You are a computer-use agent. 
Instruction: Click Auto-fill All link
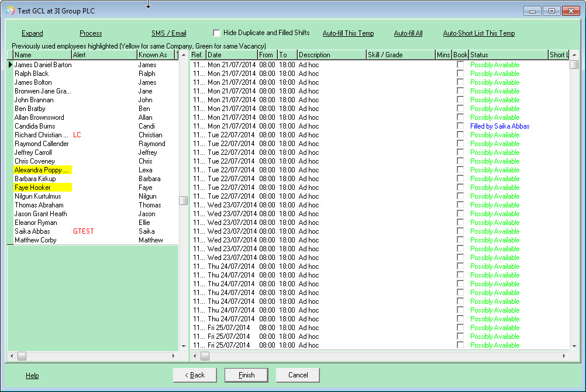408,33
